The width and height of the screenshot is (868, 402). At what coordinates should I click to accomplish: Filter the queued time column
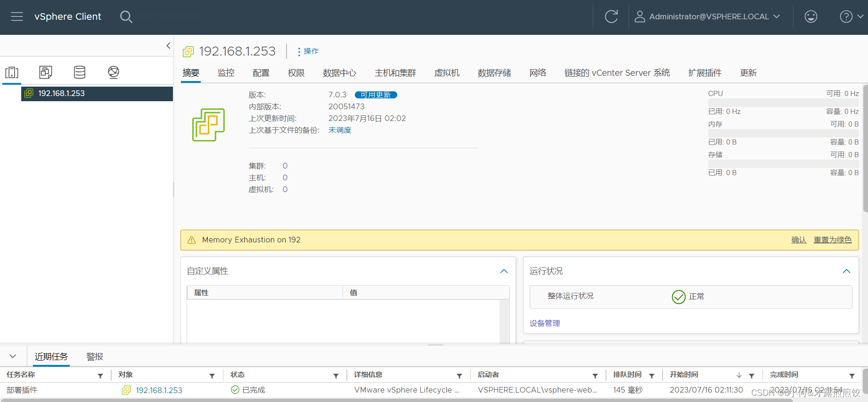[x=652, y=376]
